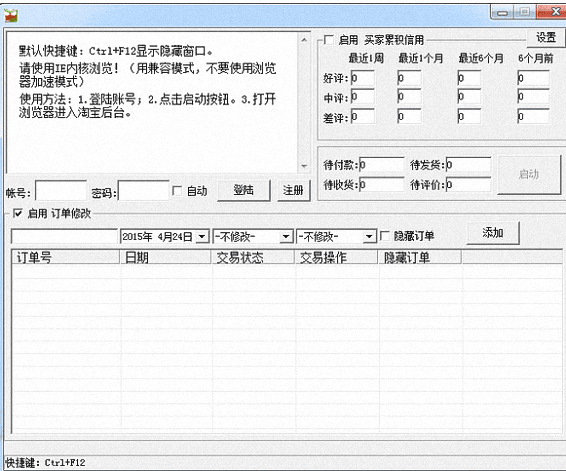Expand the second -不修改- transaction action dropdown

pyautogui.click(x=369, y=237)
